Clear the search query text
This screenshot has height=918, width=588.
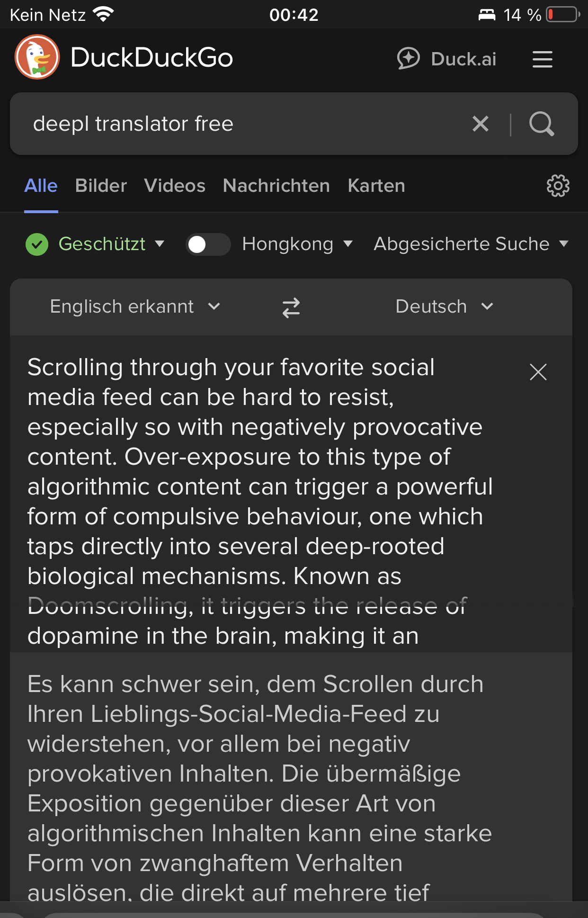tap(480, 124)
